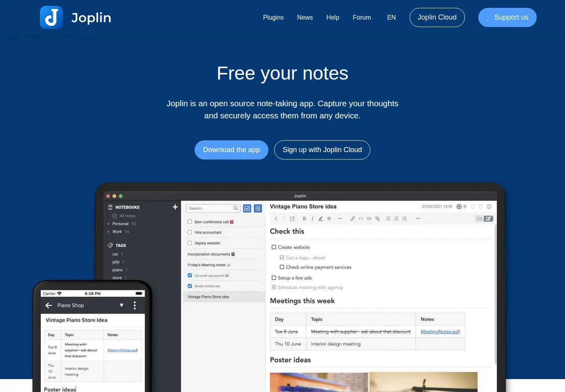The height and width of the screenshot is (392, 565).
Task: Click the spell-check globe icon near fr
Action: point(459,207)
